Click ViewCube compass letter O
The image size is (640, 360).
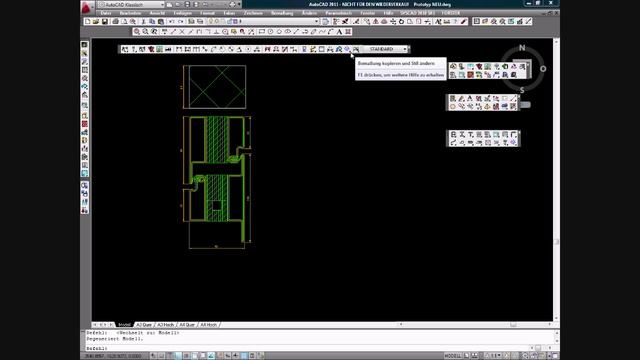(543, 69)
